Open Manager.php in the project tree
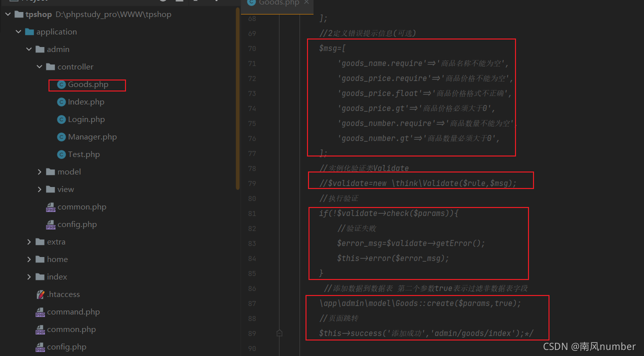The height and width of the screenshot is (356, 644). [92, 137]
